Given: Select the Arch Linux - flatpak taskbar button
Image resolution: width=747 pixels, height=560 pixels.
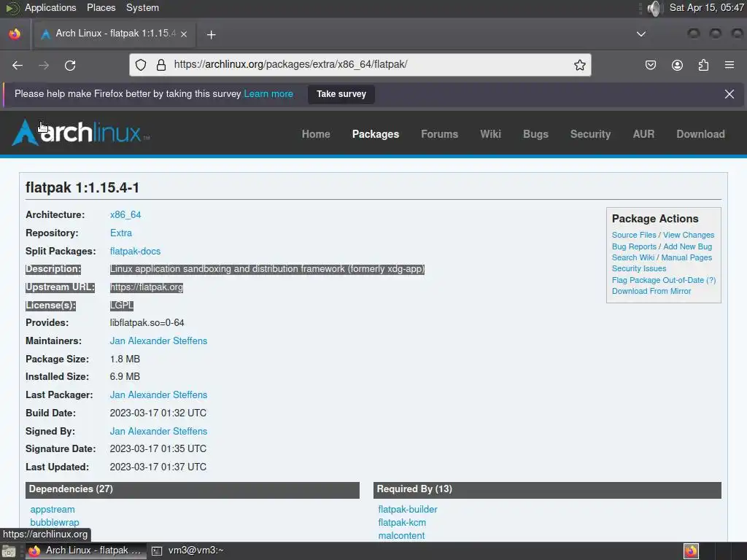Looking at the screenshot, I should (85, 551).
